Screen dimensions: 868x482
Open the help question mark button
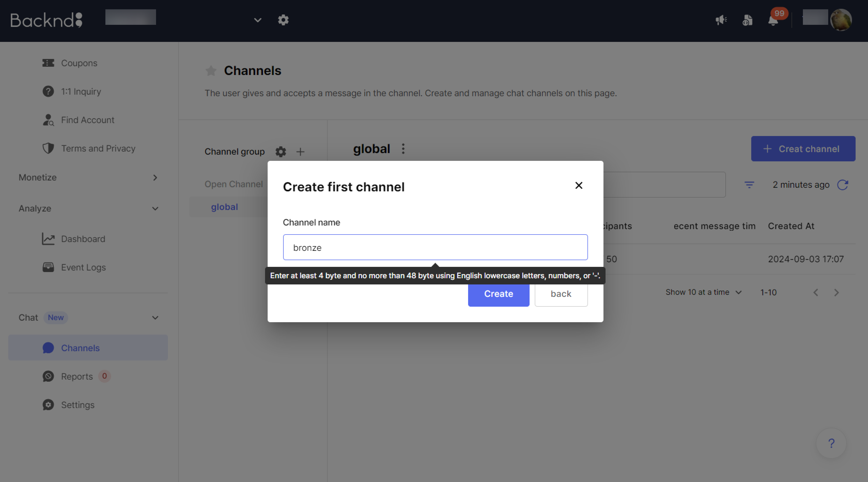[831, 443]
